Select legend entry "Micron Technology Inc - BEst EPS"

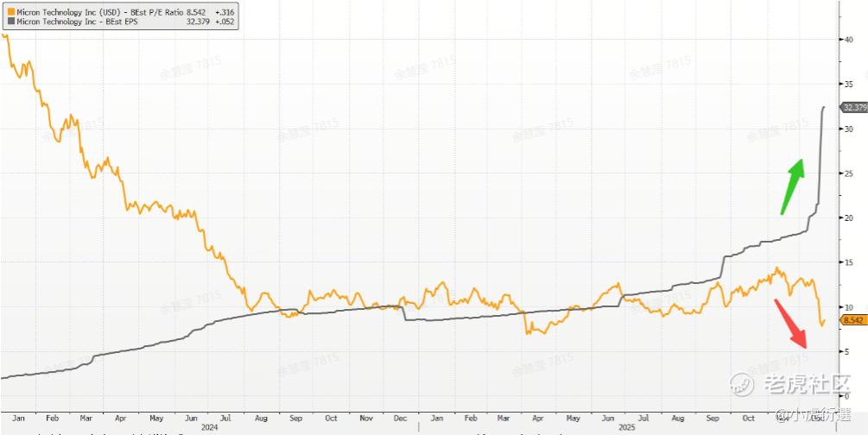[77, 22]
